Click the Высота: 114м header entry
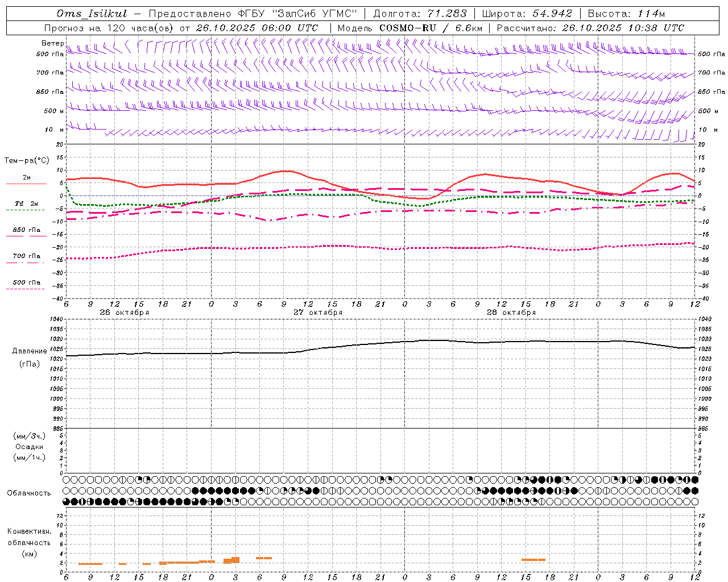Image resolution: width=728 pixels, height=582 pixels. (x=626, y=14)
